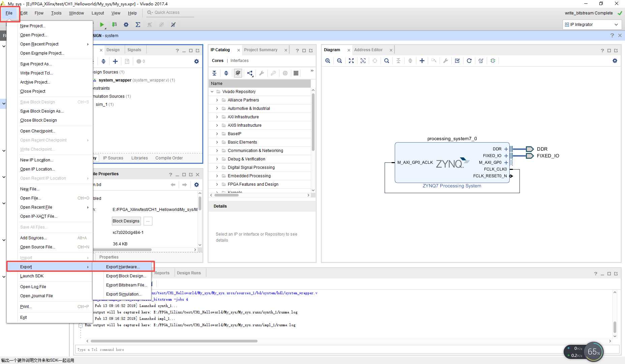Open the Signals tab
Image resolution: width=625 pixels, height=364 pixels.
pos(134,50)
